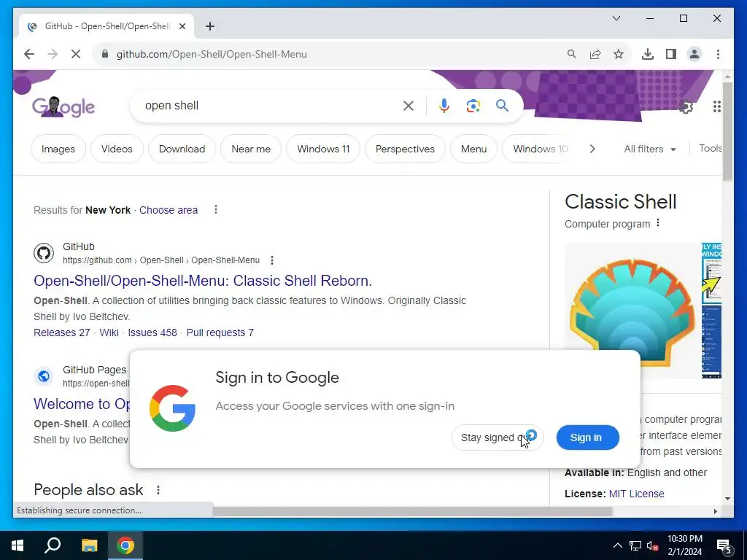
Task: Open more options next to Choose area
Action: click(x=216, y=209)
